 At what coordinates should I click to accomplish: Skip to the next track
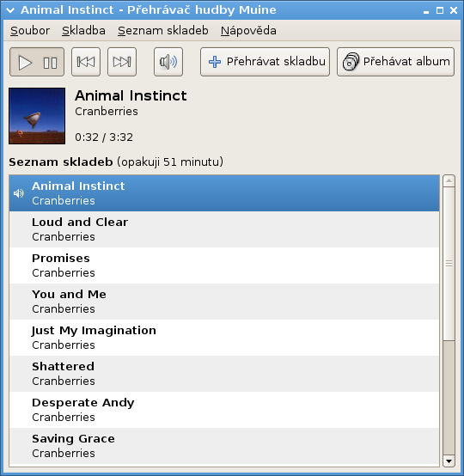(122, 62)
